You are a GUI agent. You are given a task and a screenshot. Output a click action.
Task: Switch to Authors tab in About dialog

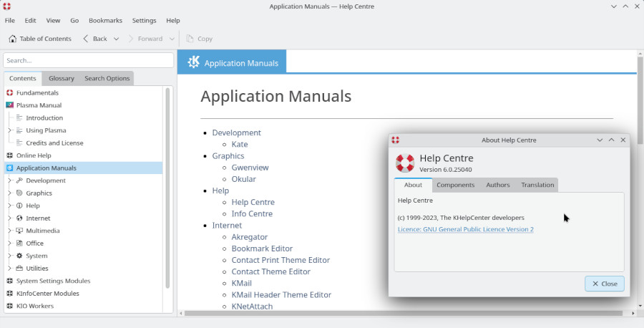coord(498,185)
